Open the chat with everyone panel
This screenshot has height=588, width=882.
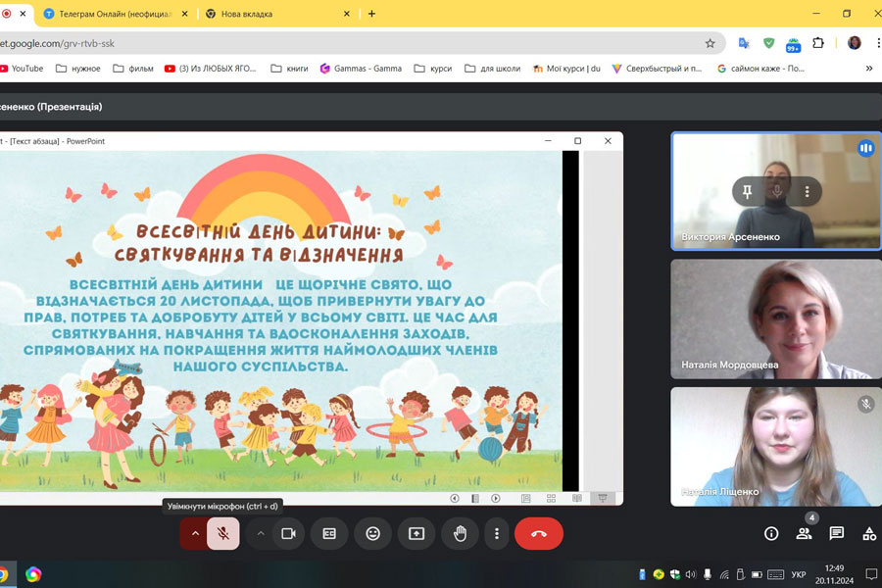(836, 533)
